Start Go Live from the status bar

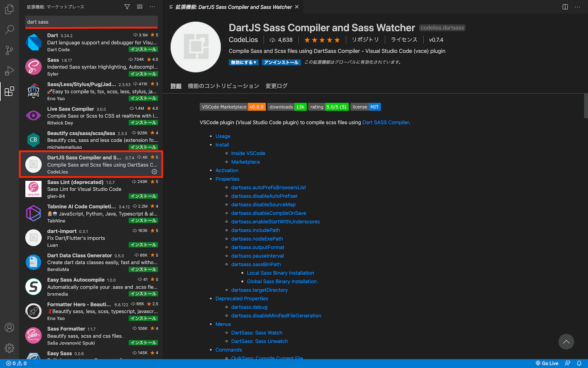coord(547,363)
